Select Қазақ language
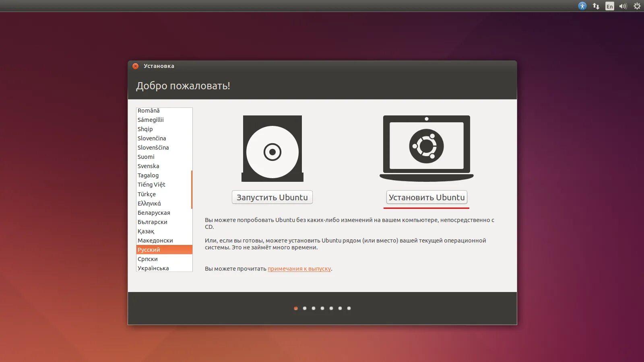This screenshot has width=644, height=362. (x=164, y=231)
